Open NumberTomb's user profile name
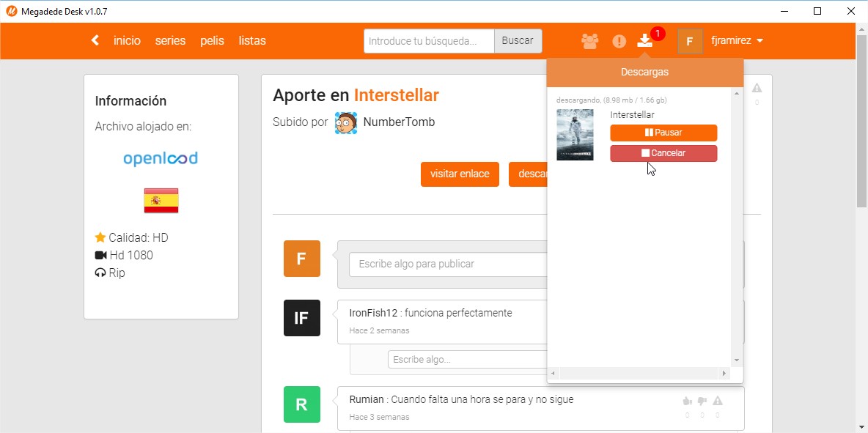The height and width of the screenshot is (433, 868). (399, 122)
